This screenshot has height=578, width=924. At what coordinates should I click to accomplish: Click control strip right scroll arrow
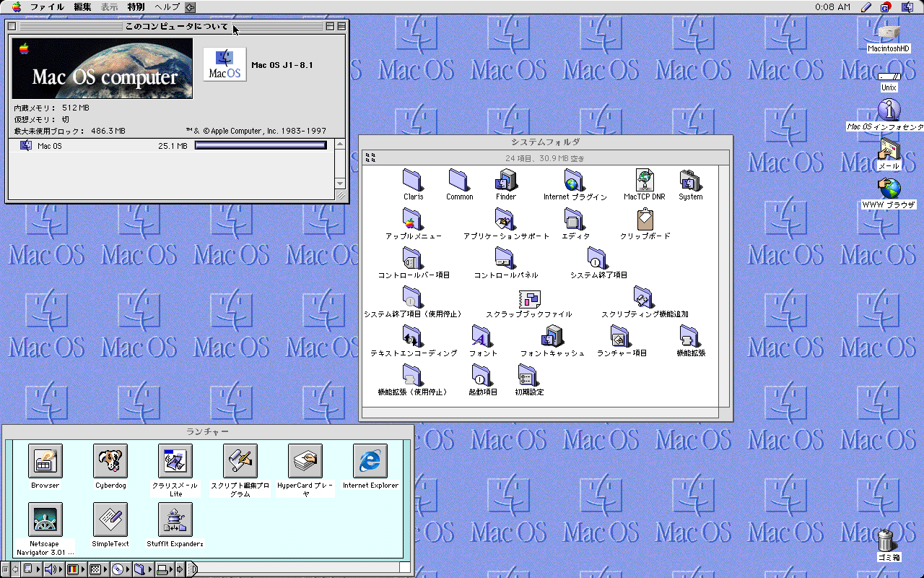pyautogui.click(x=180, y=569)
